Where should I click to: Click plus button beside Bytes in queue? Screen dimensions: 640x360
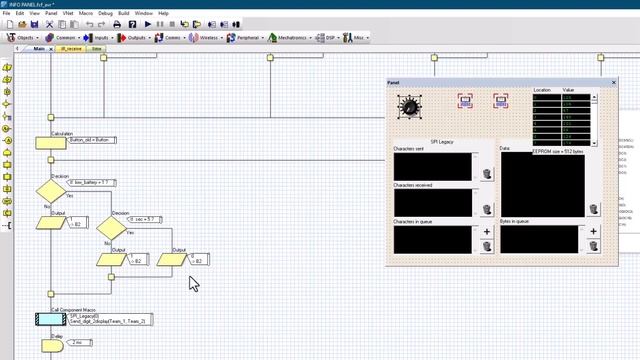pos(593,231)
